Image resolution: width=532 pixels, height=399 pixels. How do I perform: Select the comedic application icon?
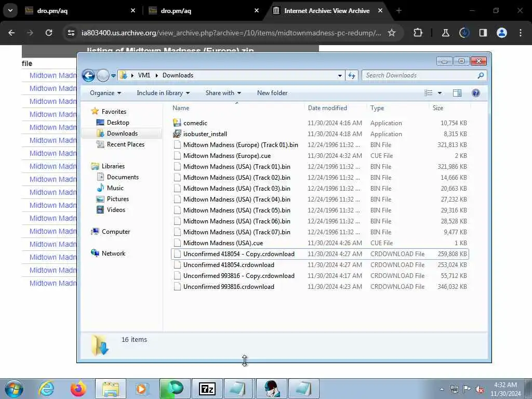tap(177, 123)
